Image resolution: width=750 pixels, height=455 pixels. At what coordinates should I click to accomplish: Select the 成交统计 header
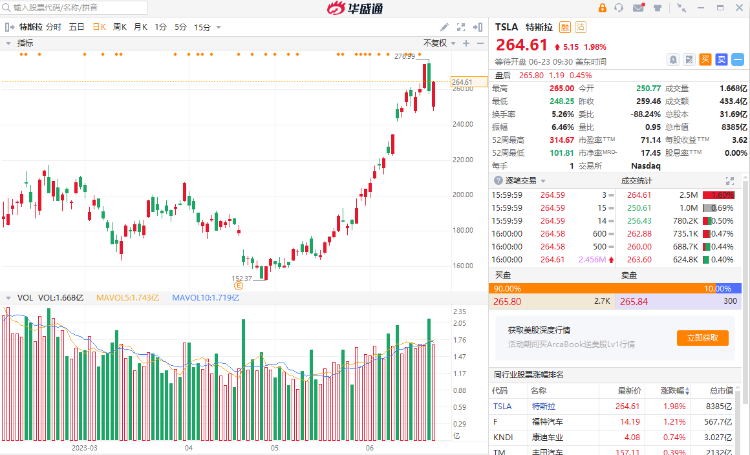[636, 181]
